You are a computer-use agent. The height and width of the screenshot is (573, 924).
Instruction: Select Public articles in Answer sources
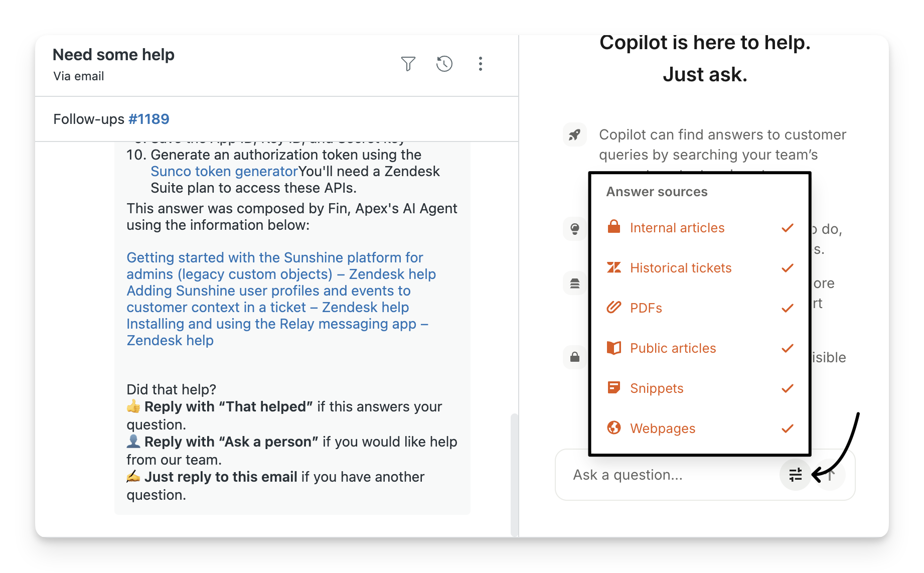pos(673,348)
